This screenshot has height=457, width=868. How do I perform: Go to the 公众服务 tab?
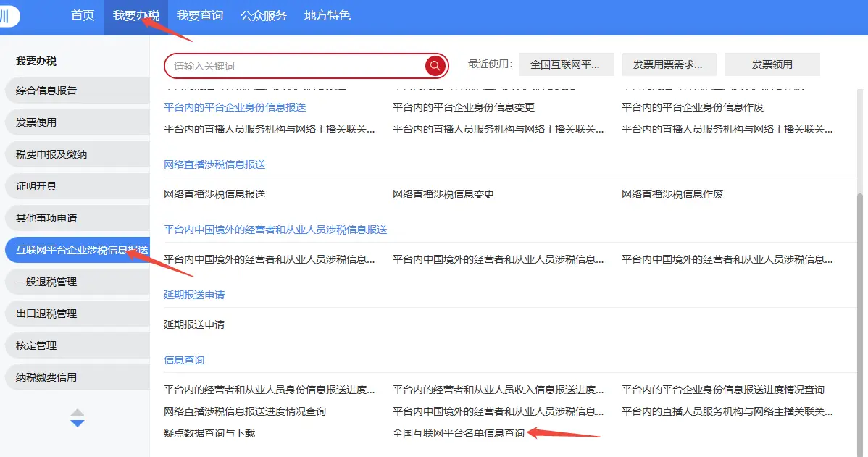click(264, 16)
